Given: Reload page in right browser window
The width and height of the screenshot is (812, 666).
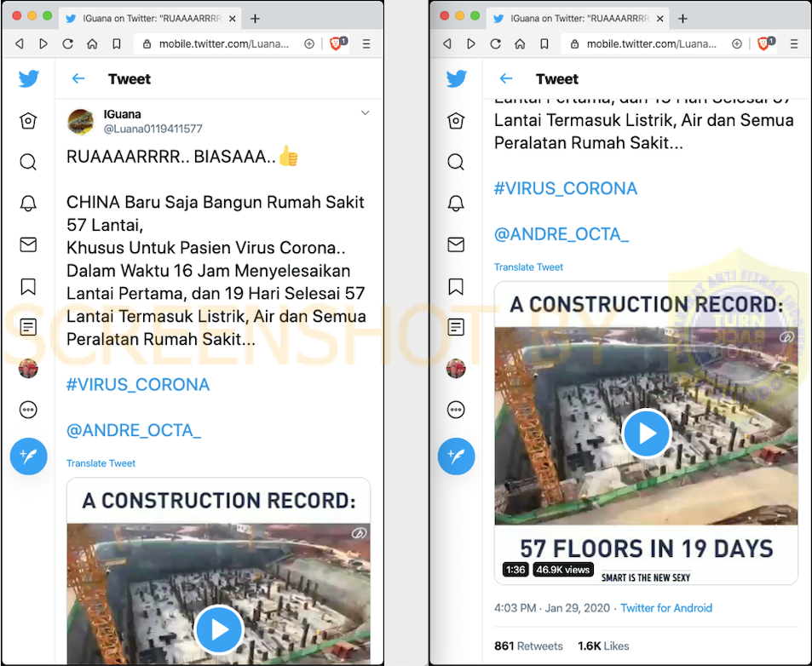Looking at the screenshot, I should 496,44.
